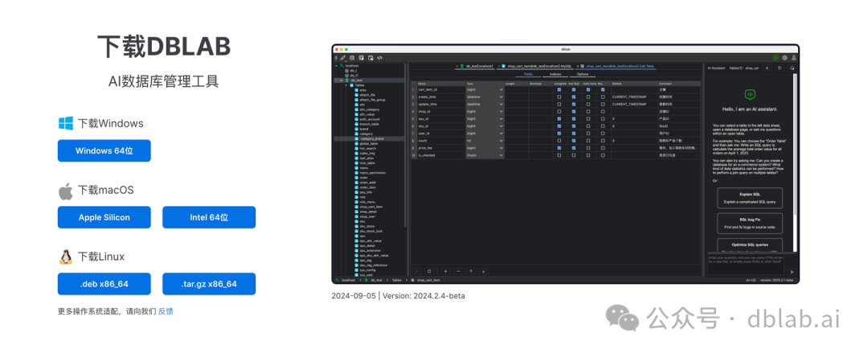Close the Edit Table tab with its X
Screen dimensions: 868x354
(x=577, y=66)
